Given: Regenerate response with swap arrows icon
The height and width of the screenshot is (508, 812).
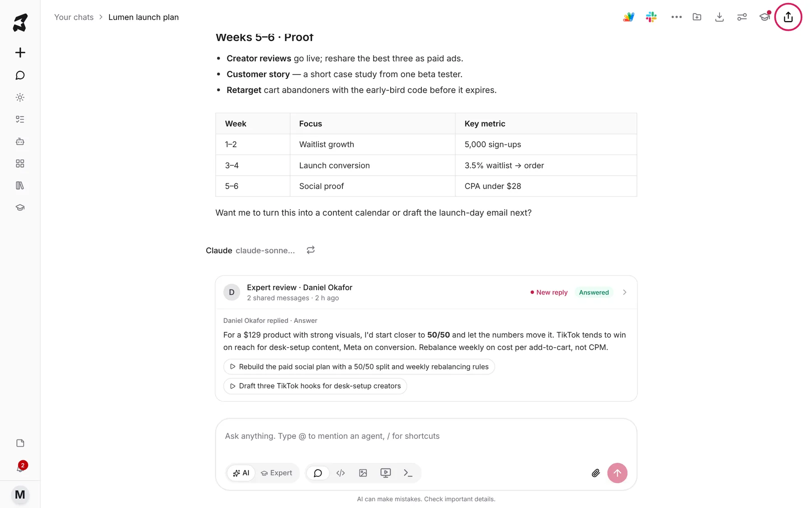Looking at the screenshot, I should coord(310,250).
